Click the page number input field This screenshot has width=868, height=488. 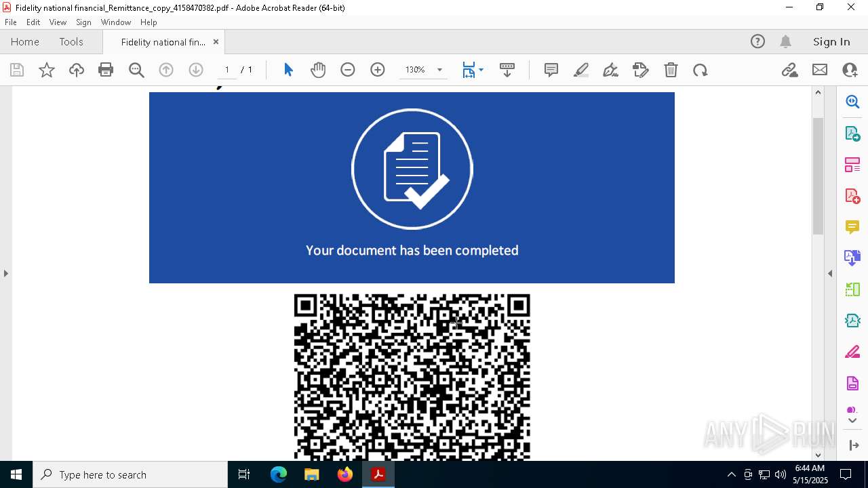[x=227, y=70]
